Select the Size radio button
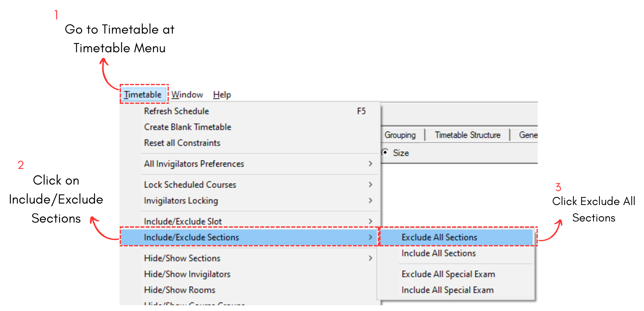644x311 pixels. point(386,153)
